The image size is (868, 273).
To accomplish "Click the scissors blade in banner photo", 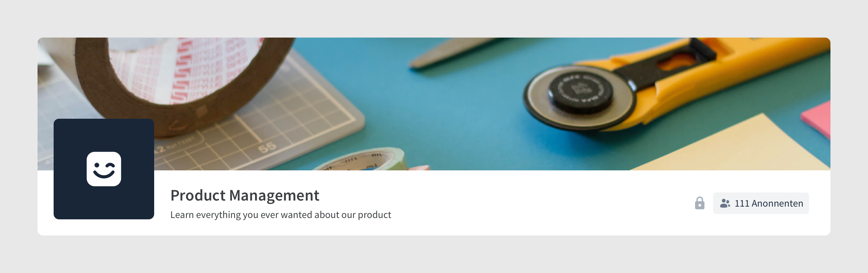I will click(x=455, y=51).
